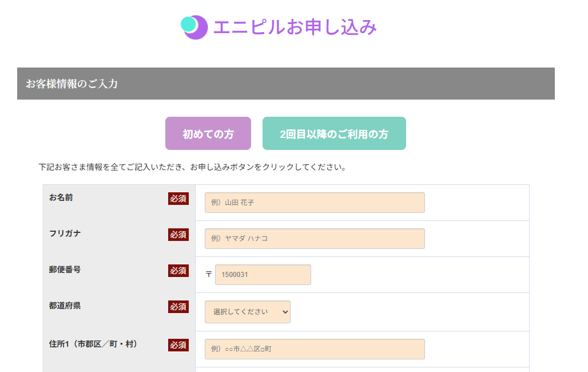Click the 2回目以降のご利用の方 green button
The image size is (588, 372).
[334, 133]
